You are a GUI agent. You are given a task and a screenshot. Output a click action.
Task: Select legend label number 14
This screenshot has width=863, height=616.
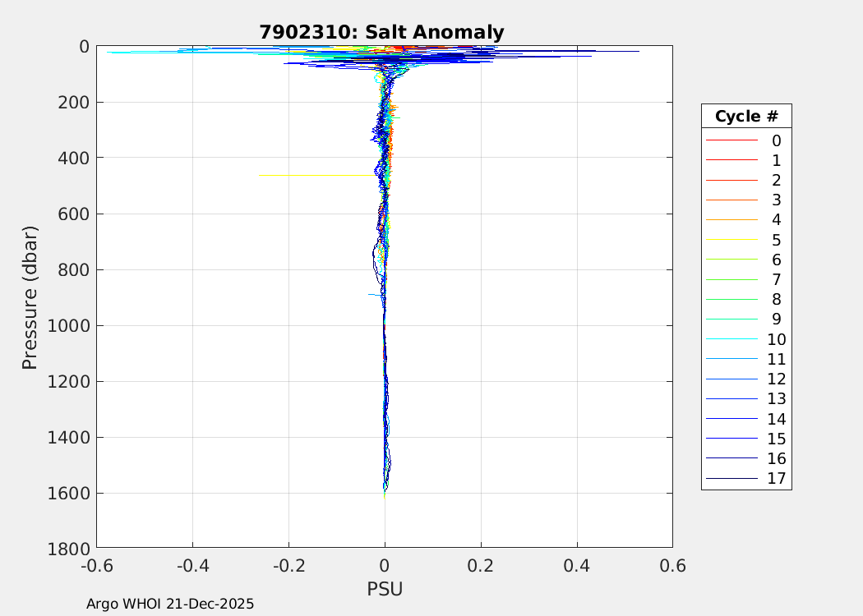[776, 419]
